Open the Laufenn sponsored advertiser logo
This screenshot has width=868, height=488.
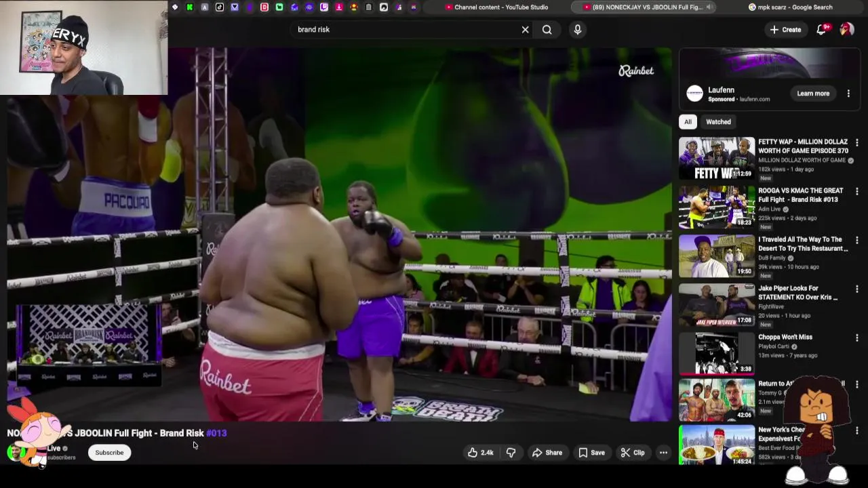[x=694, y=94]
